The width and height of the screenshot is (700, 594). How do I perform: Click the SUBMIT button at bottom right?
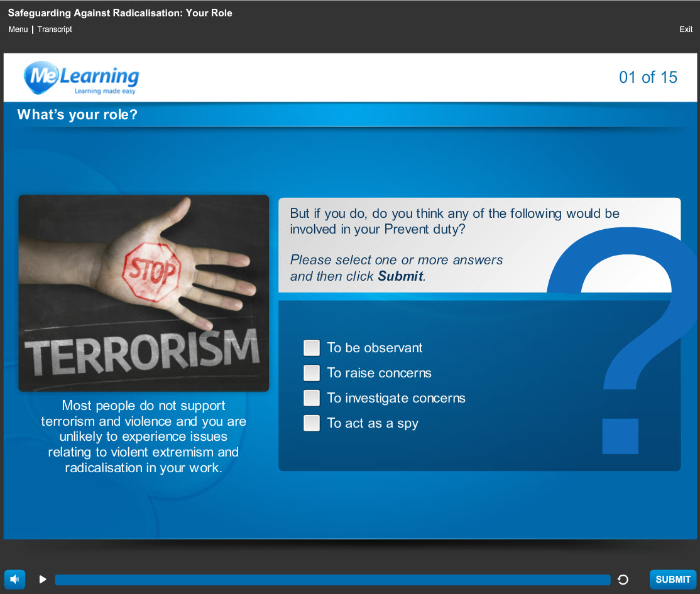(672, 579)
